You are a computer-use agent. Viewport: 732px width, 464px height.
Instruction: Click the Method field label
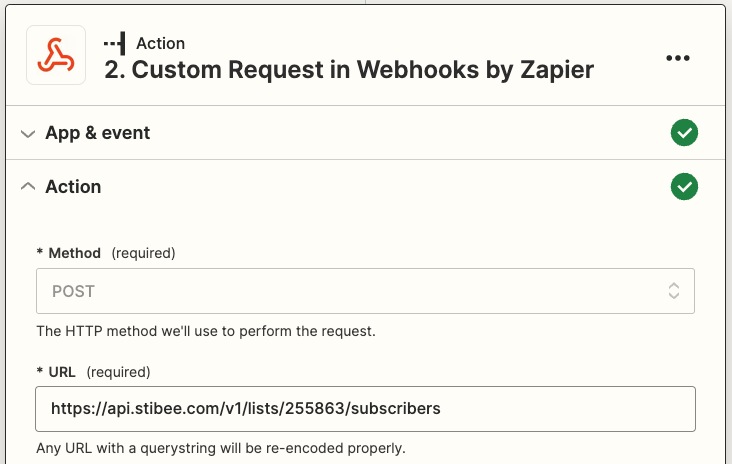coord(73,253)
